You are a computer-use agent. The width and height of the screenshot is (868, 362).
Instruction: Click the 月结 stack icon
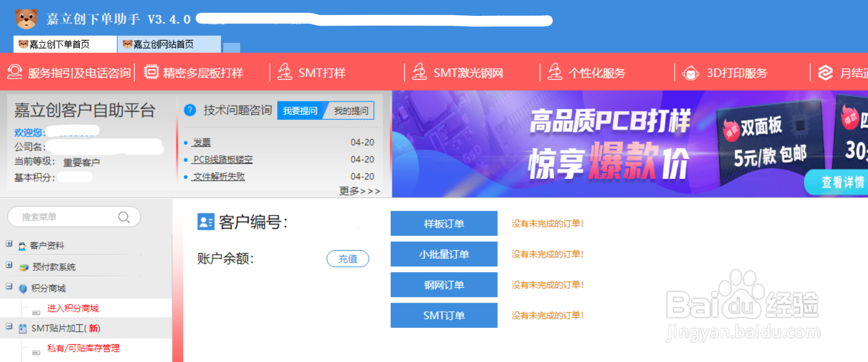[x=826, y=72]
